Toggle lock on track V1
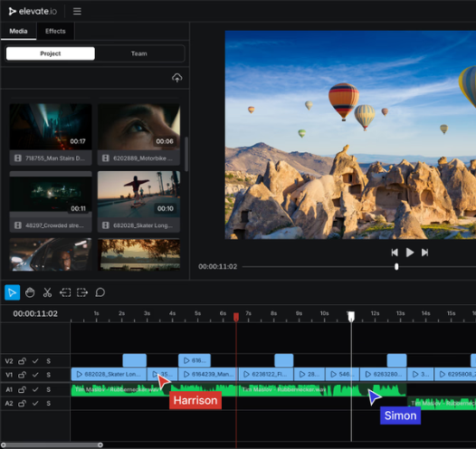 point(22,375)
